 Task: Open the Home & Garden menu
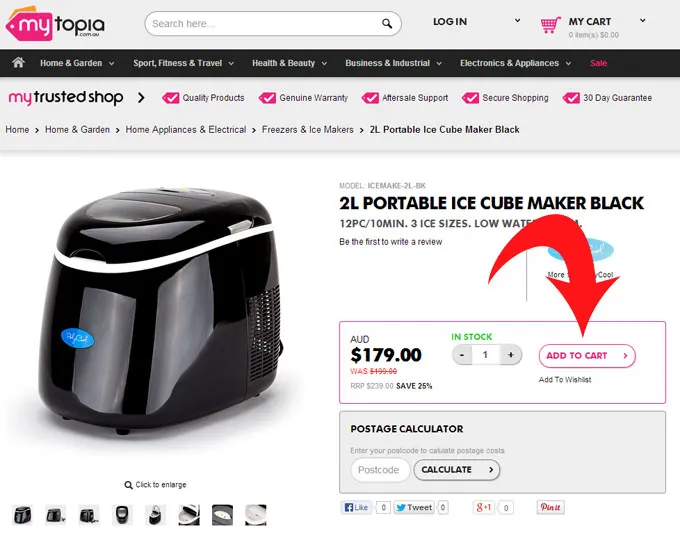point(77,63)
